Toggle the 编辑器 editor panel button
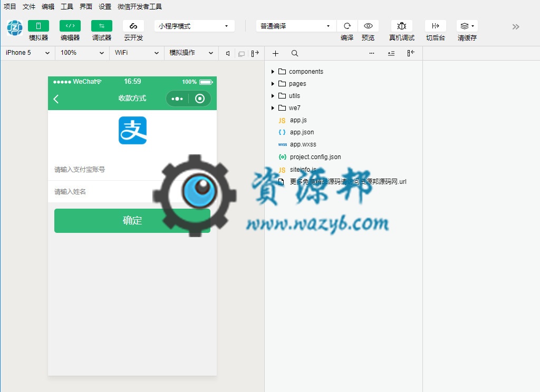This screenshot has height=392, width=540. 70,26
